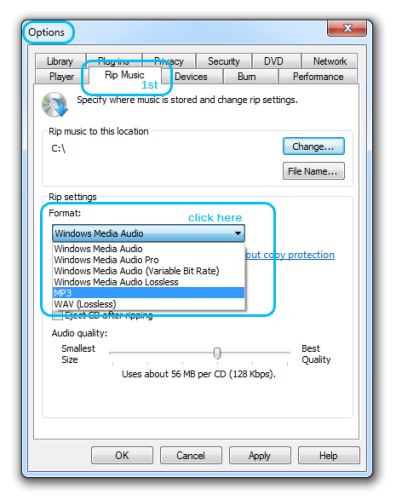Click the rip location path C:\
Image resolution: width=396 pixels, height=500 pixels.
[x=58, y=148]
